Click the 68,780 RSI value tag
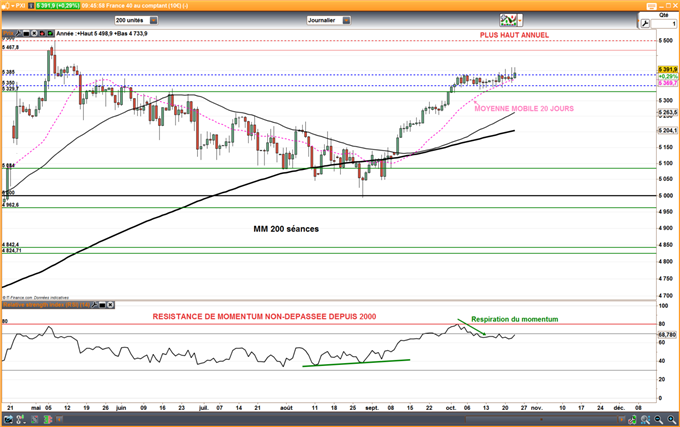This screenshot has width=680, height=427. (x=667, y=335)
